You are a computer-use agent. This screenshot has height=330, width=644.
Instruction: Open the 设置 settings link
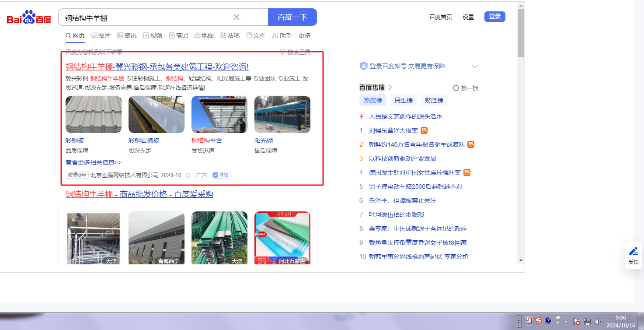point(468,17)
